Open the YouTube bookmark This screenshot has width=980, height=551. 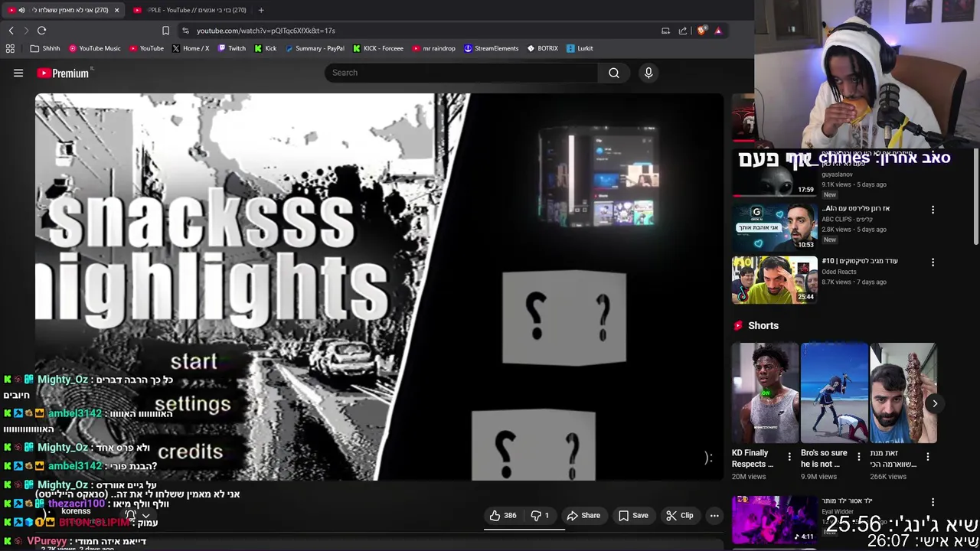point(146,48)
